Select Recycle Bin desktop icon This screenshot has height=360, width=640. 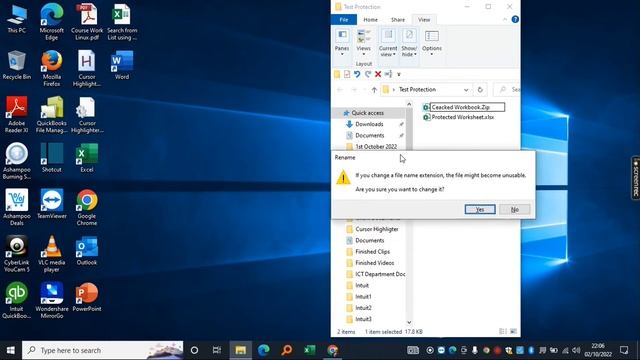16,65
